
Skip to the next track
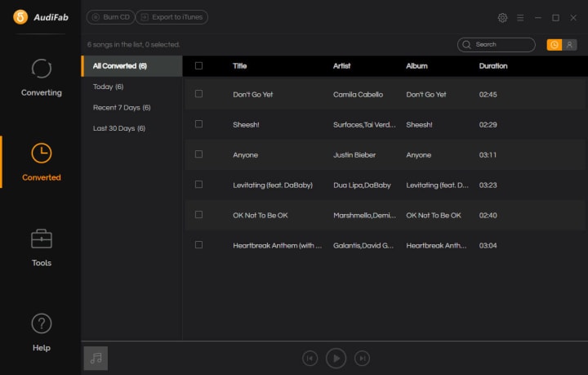(362, 359)
